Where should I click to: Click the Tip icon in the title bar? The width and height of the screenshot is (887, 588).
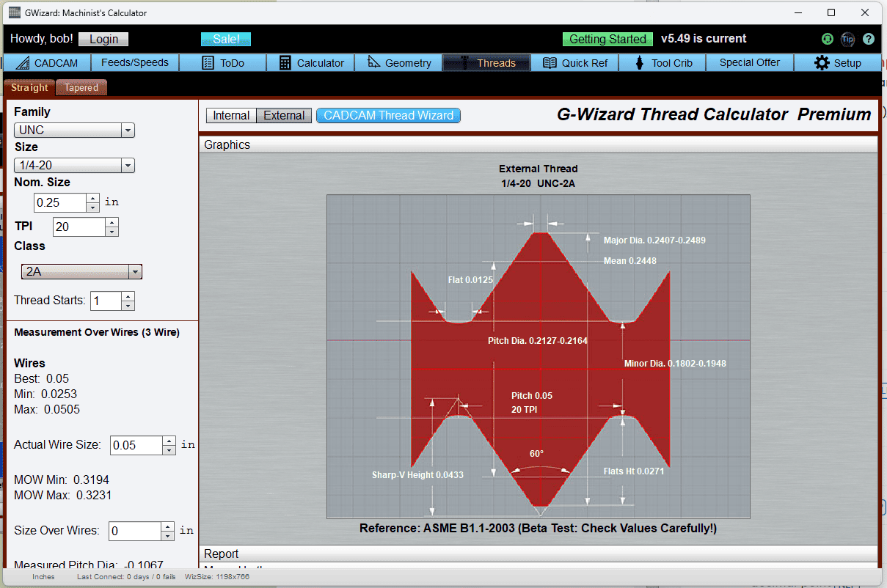point(848,39)
